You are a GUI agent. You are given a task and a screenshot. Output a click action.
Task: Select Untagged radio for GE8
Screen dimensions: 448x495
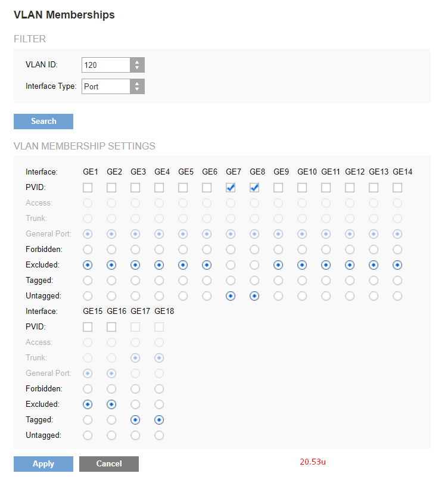click(x=254, y=296)
